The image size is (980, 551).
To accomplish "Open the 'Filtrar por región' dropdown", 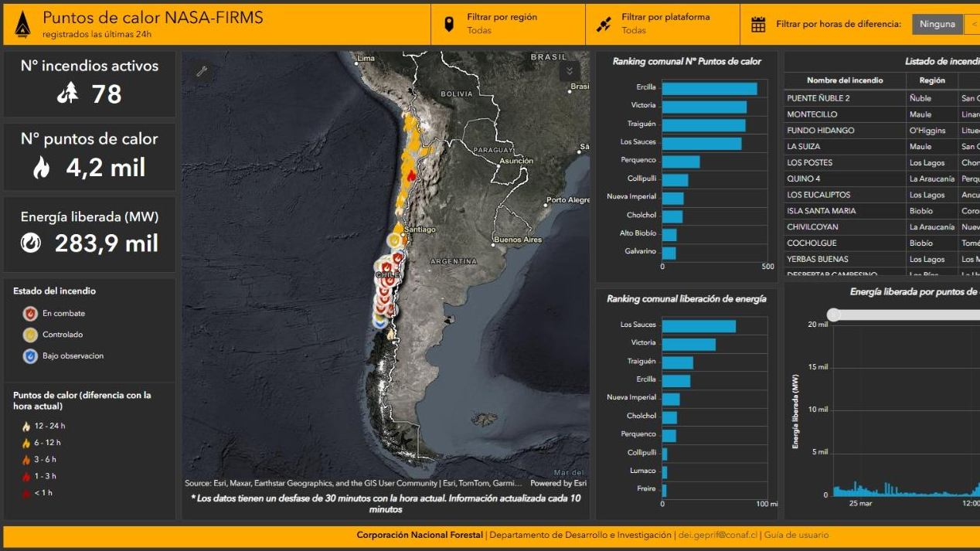I will coord(502,24).
